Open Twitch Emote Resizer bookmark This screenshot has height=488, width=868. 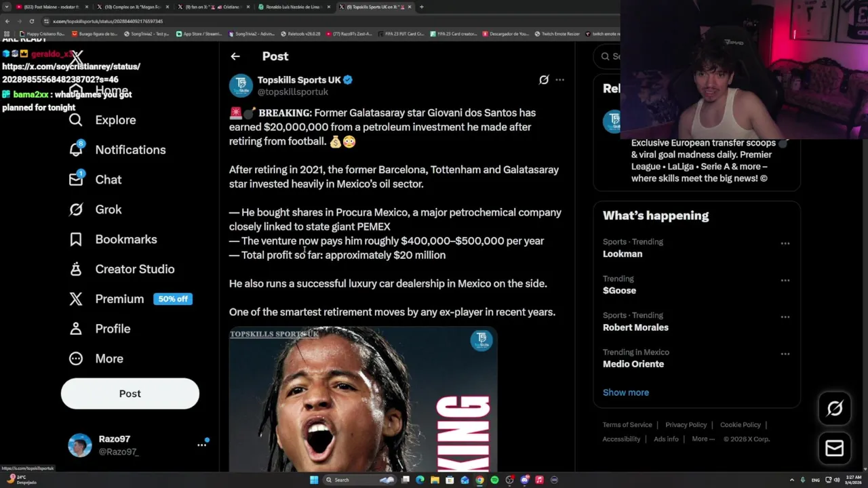558,33
